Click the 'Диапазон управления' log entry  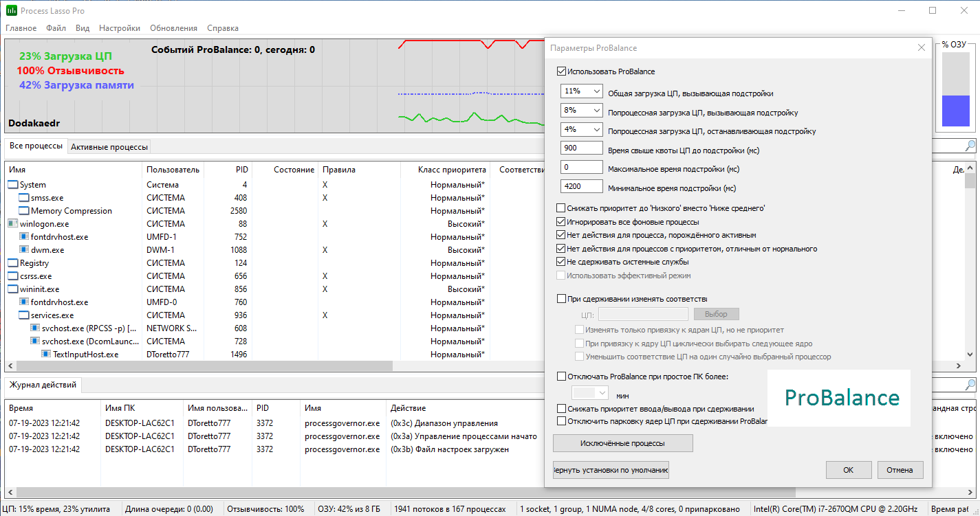click(x=444, y=423)
